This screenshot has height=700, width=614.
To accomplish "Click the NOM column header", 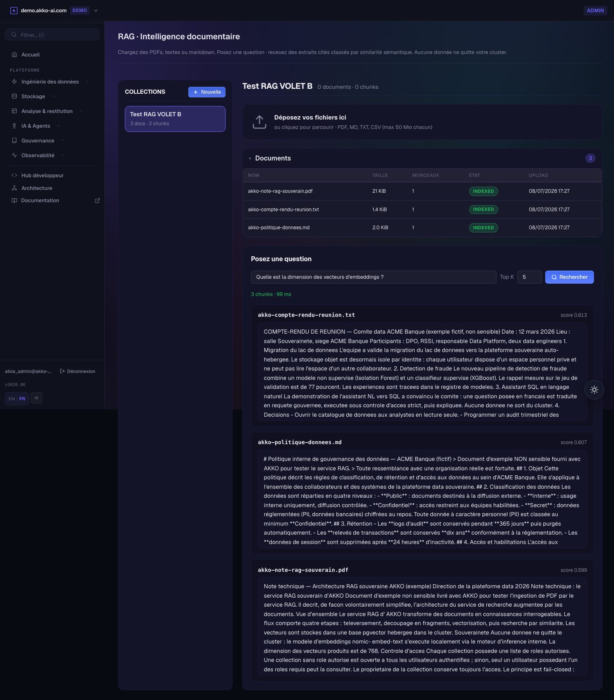I will click(x=254, y=175).
